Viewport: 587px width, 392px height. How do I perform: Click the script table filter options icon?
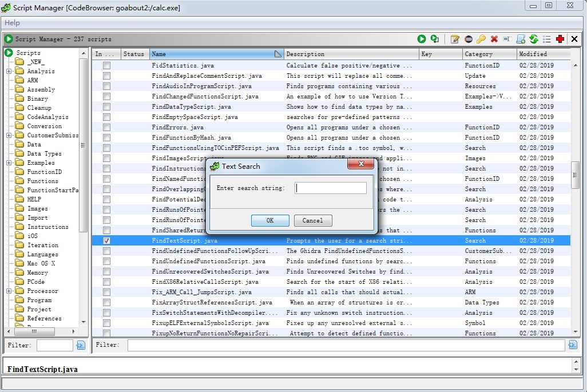[x=572, y=345]
